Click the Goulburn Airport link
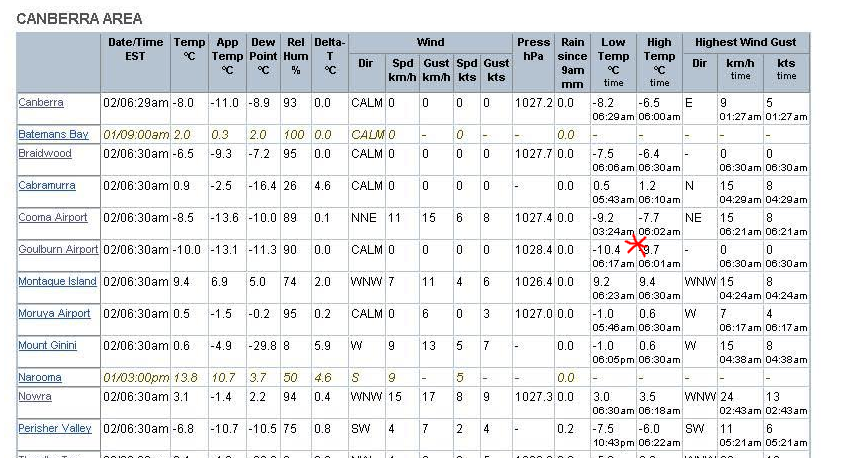842x458 pixels. (x=58, y=249)
